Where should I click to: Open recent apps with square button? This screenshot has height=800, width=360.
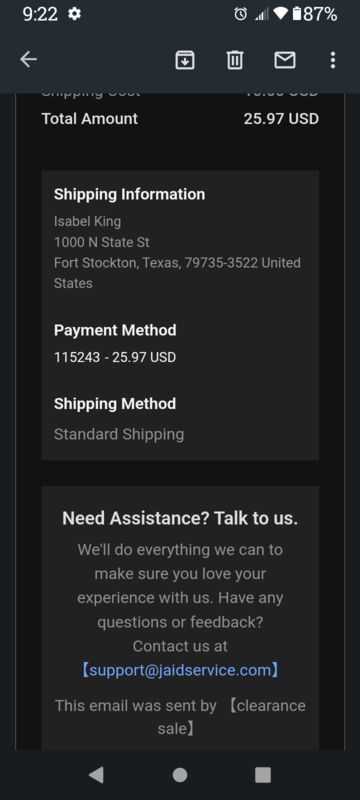(x=263, y=774)
